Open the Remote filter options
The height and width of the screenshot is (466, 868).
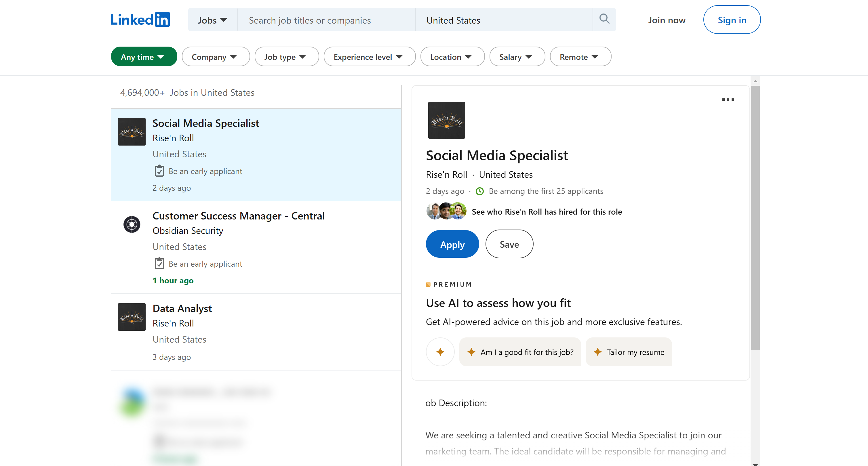click(x=580, y=56)
